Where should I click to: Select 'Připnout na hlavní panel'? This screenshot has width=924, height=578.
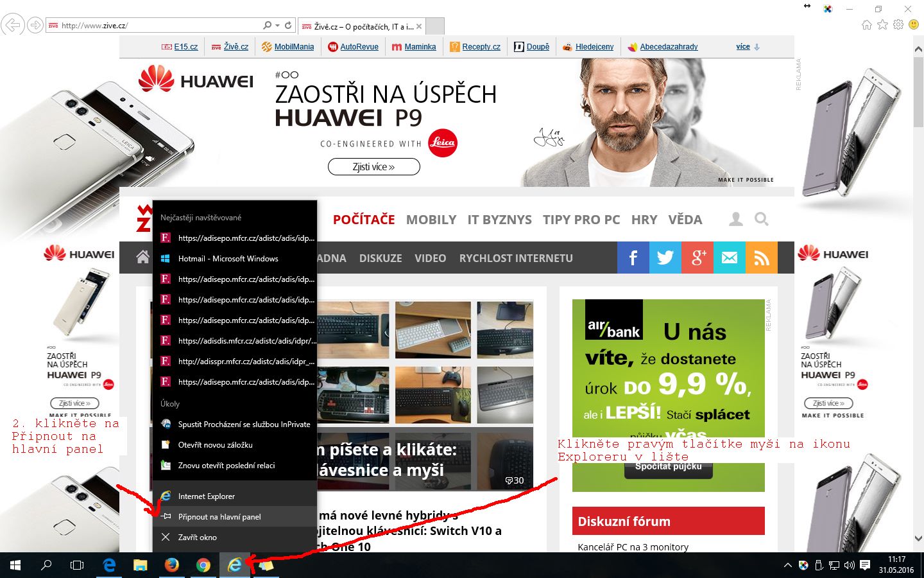pyautogui.click(x=235, y=517)
